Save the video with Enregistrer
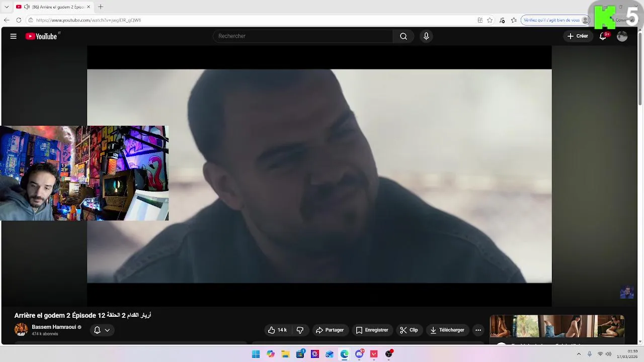The image size is (644, 362). [372, 330]
